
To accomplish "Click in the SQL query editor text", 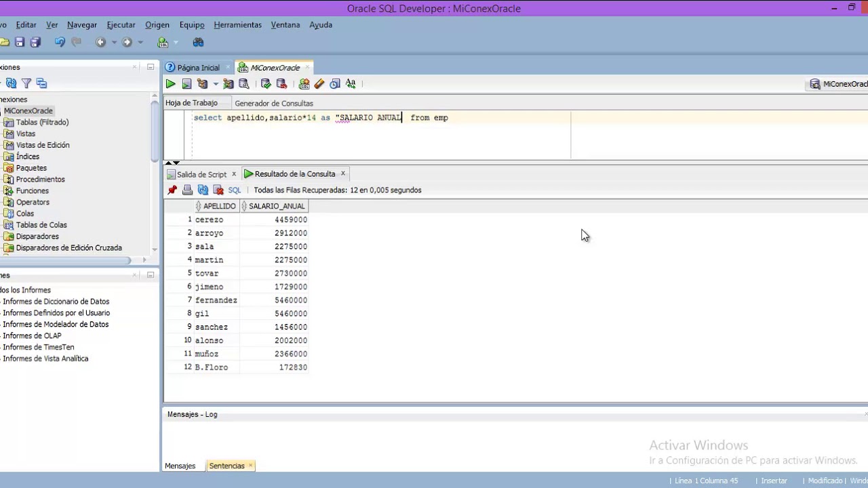I will point(321,118).
